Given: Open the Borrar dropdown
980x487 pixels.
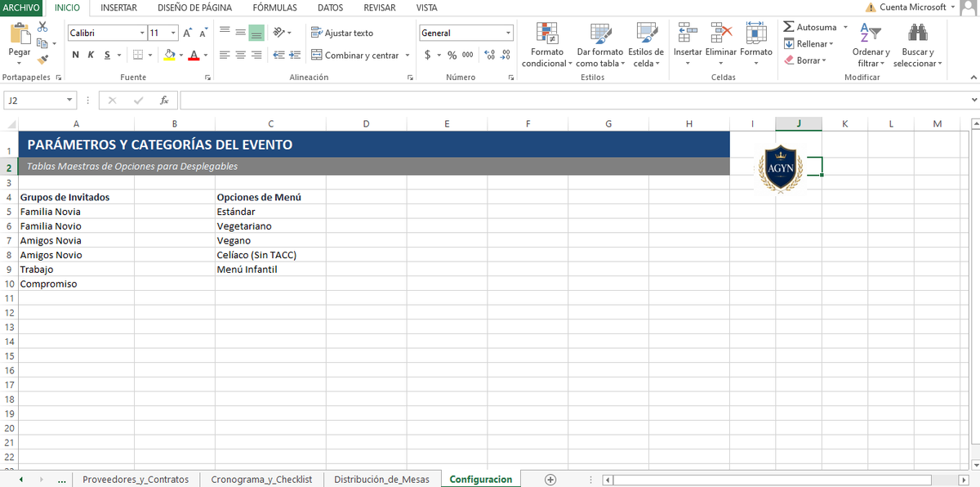Looking at the screenshot, I should [x=805, y=60].
